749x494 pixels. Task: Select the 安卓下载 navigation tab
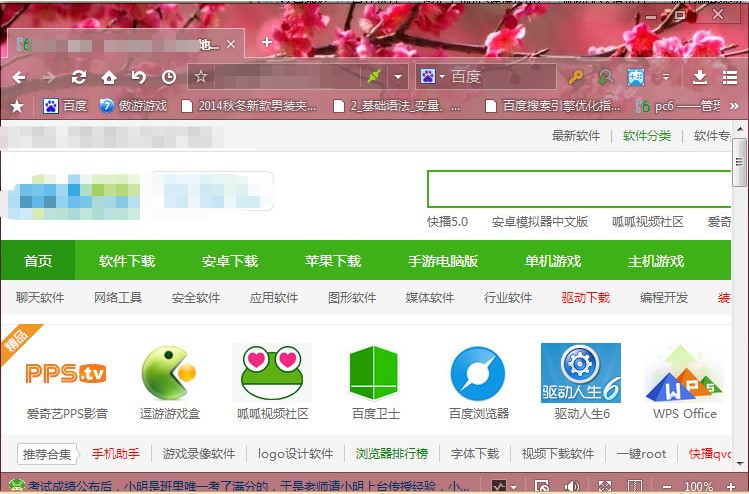coord(230,261)
